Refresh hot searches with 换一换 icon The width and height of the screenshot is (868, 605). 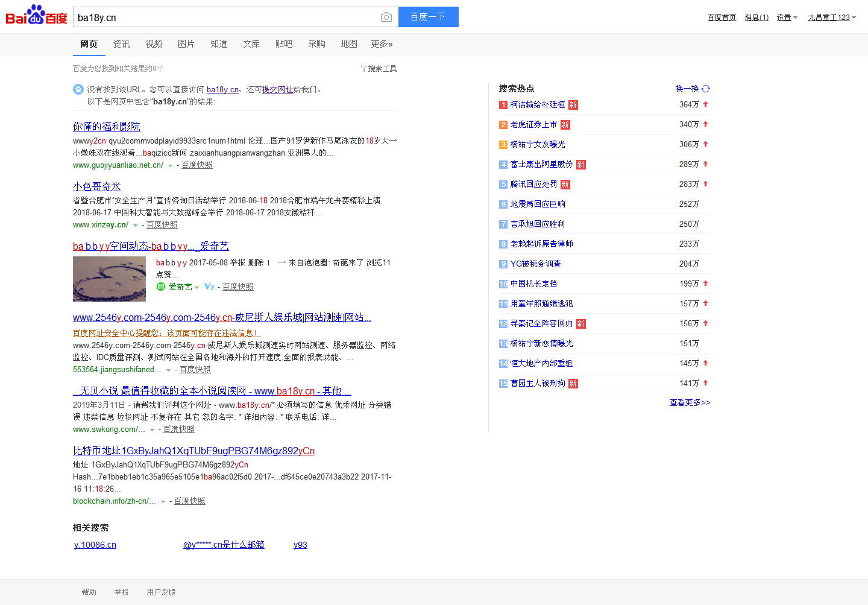706,89
